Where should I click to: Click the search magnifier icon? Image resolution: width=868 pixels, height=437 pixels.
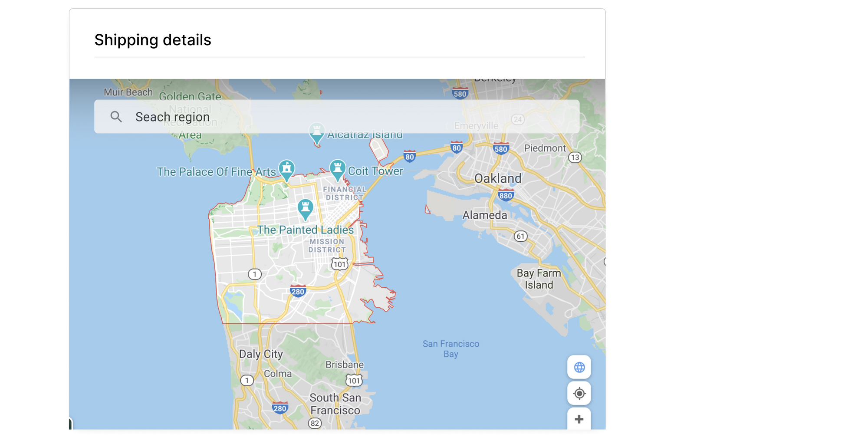tap(116, 117)
